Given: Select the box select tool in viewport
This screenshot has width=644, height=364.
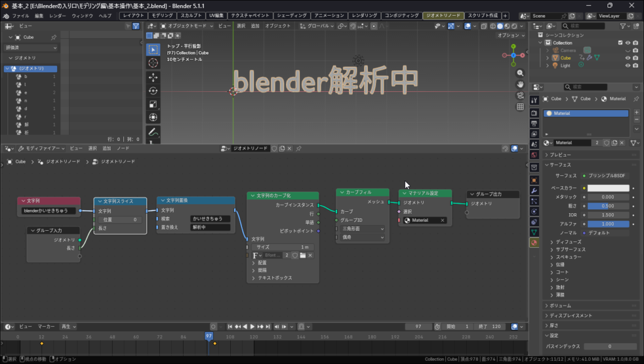Looking at the screenshot, I should pyautogui.click(x=153, y=50).
